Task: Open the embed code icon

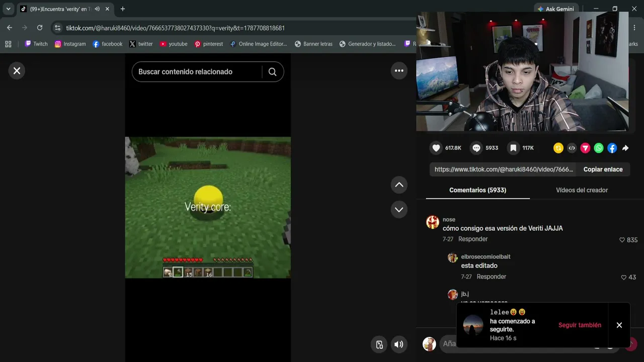Action: 572,148
